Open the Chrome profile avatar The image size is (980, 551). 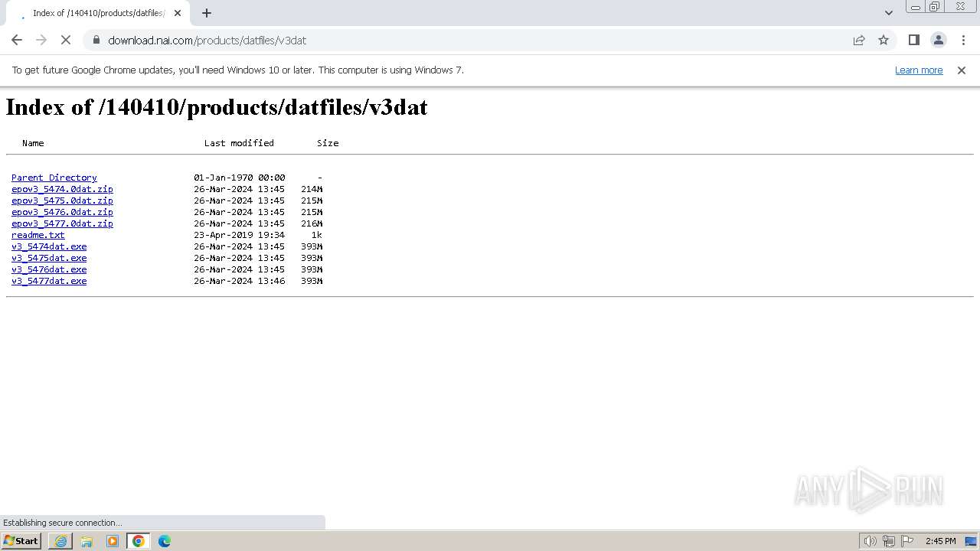938,40
